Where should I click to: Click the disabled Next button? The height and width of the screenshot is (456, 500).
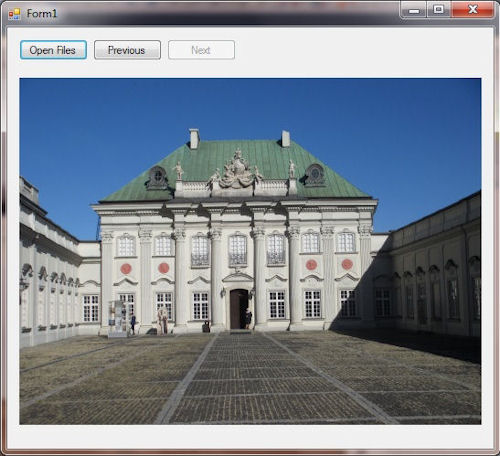(x=201, y=50)
